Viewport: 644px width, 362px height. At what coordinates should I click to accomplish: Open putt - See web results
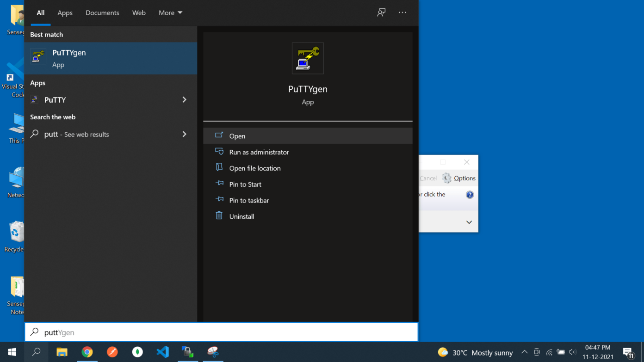[76, 134]
